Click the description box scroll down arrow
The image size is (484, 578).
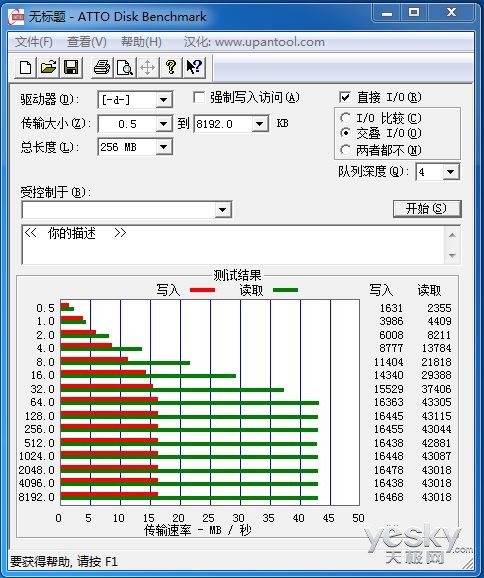(x=453, y=255)
